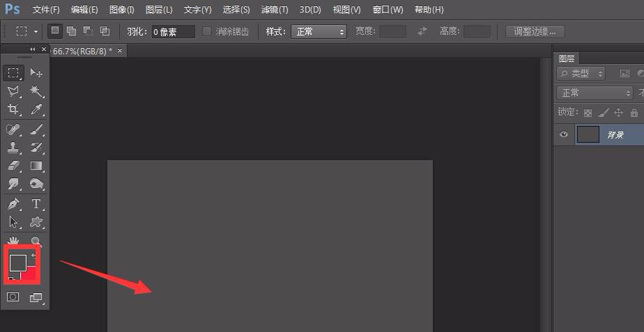644x332 pixels.
Task: Toggle the 消除锯齿 anti-alias checkbox
Action: (208, 31)
